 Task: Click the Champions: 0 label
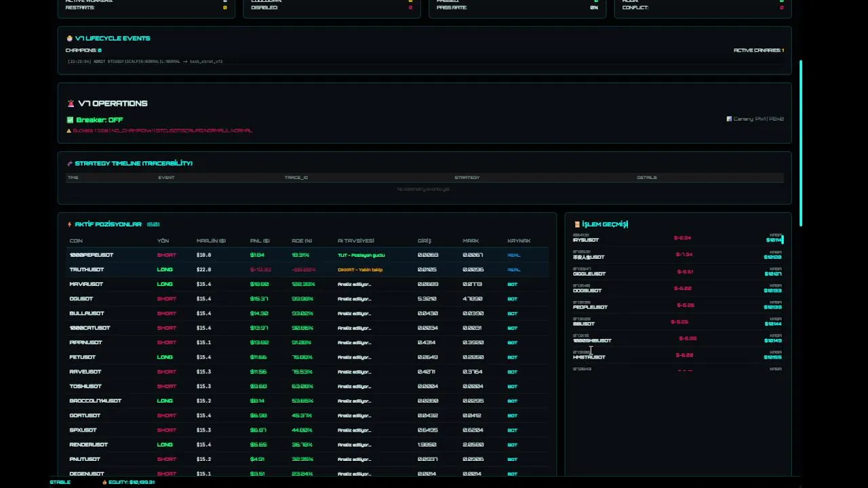(x=83, y=50)
